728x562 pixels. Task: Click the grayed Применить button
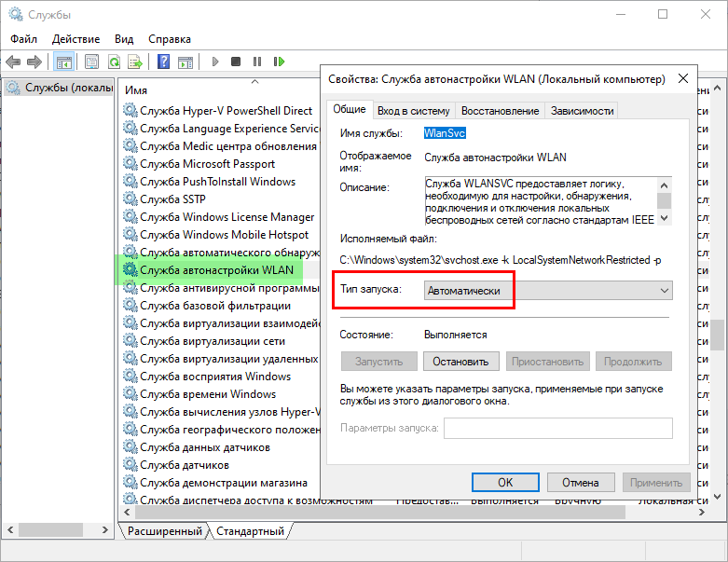[x=656, y=483]
